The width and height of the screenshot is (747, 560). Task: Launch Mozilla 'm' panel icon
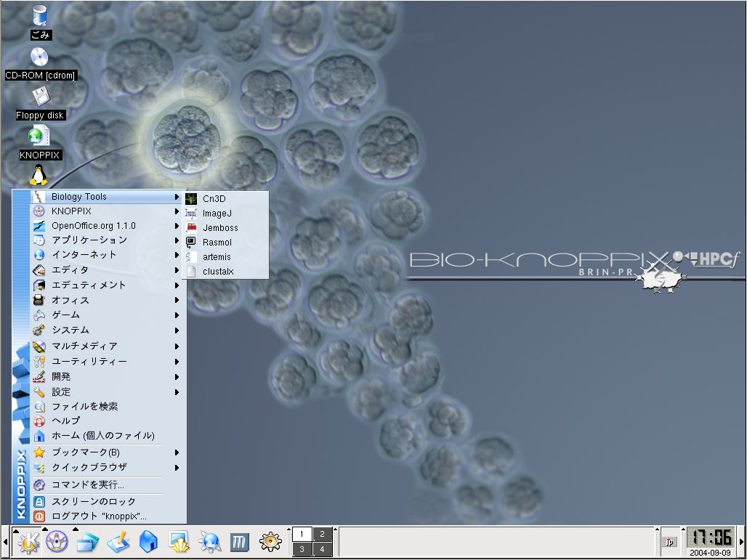coord(240,542)
